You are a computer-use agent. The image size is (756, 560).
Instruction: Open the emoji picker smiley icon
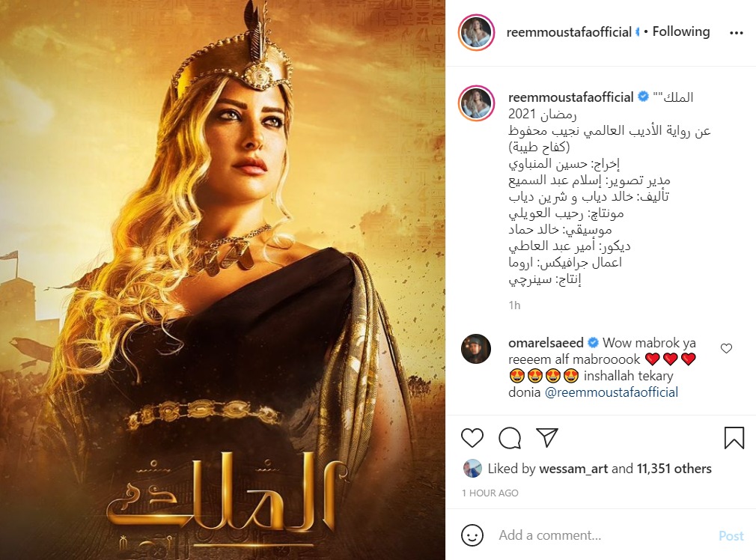[x=472, y=535]
